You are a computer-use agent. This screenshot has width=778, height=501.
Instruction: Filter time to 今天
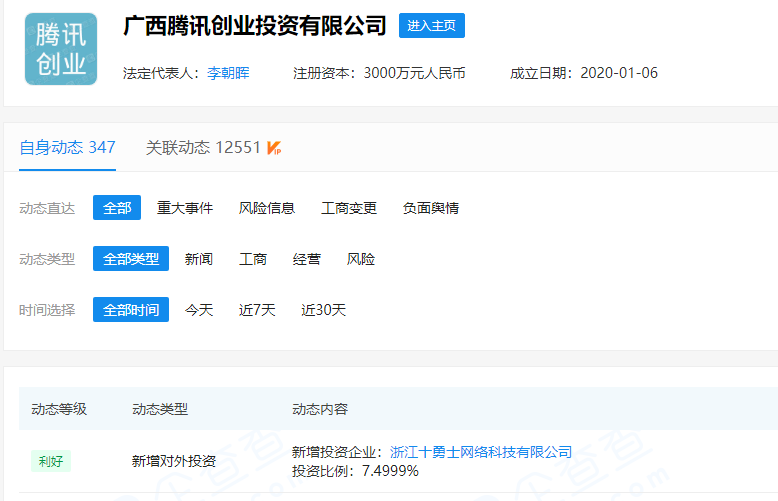[x=198, y=310]
